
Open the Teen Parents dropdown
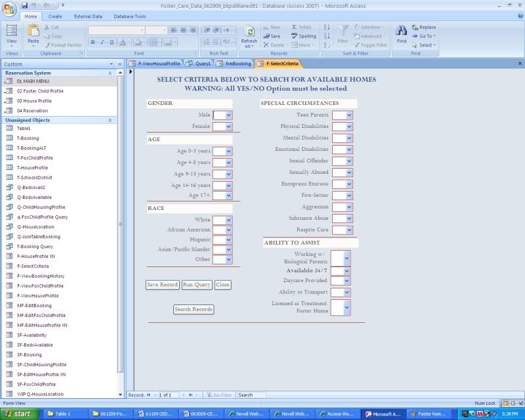[349, 115]
